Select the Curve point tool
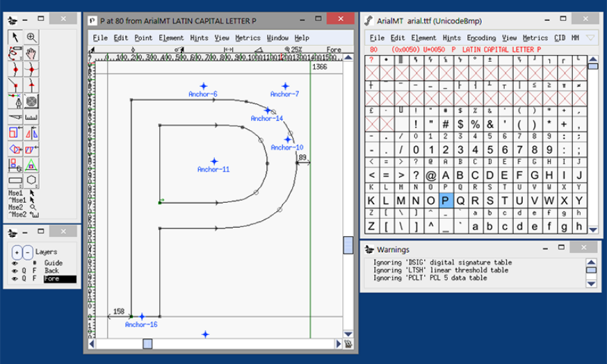The height and width of the screenshot is (364, 607). pos(15,69)
